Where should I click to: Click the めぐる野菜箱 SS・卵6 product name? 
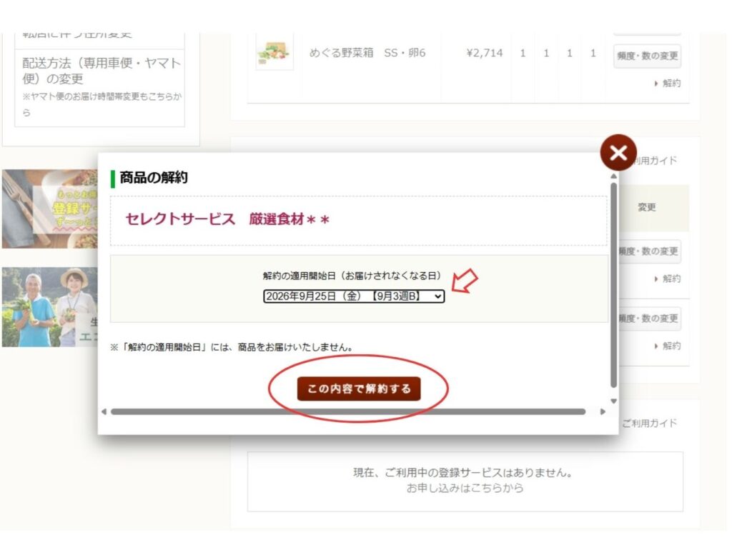367,53
